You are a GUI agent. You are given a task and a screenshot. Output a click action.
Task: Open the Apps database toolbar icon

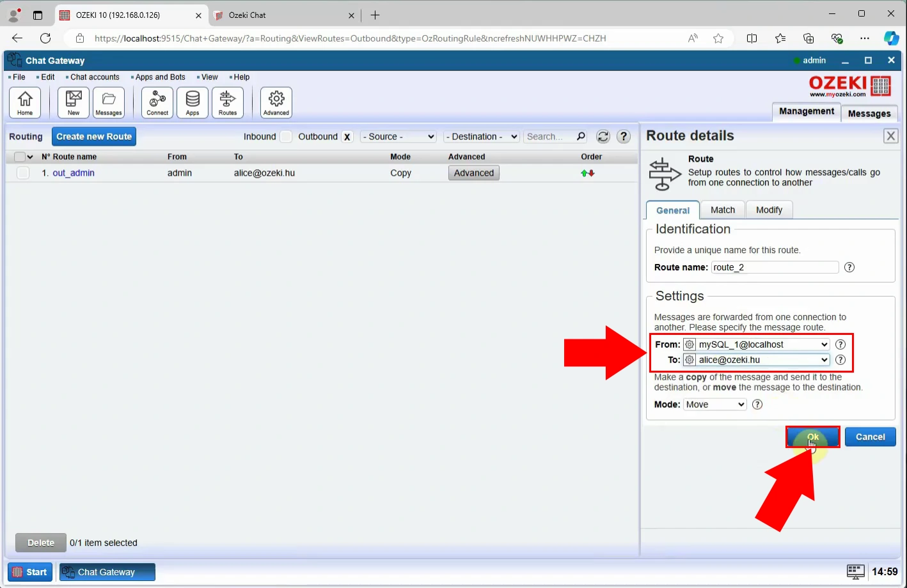(x=193, y=102)
